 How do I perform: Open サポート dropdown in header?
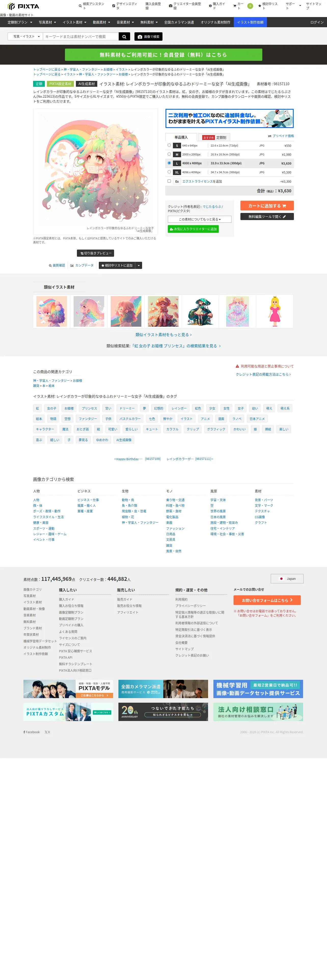click(x=293, y=6)
